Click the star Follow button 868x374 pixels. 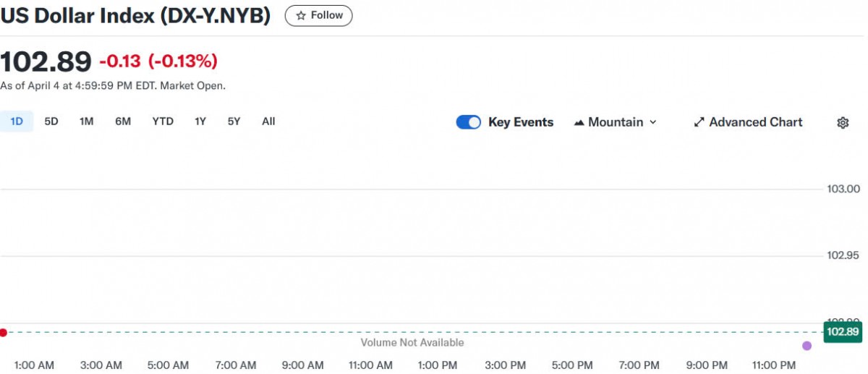(x=318, y=15)
